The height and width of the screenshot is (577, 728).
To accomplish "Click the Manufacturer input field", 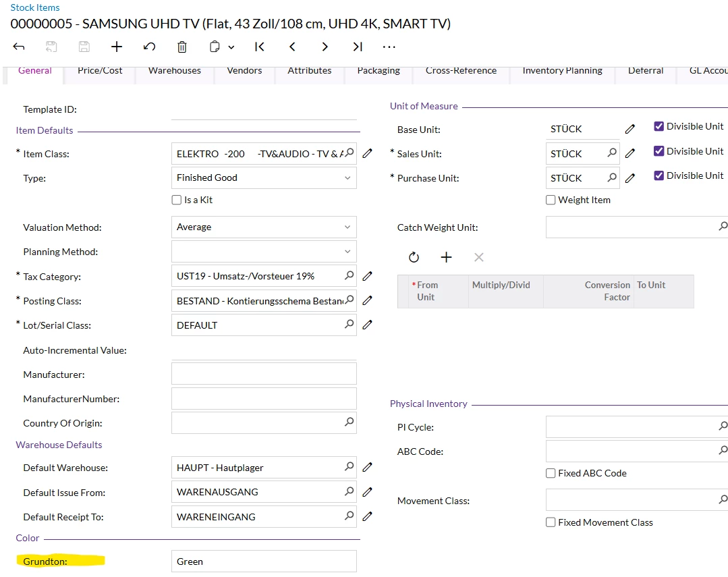I will [264, 373].
